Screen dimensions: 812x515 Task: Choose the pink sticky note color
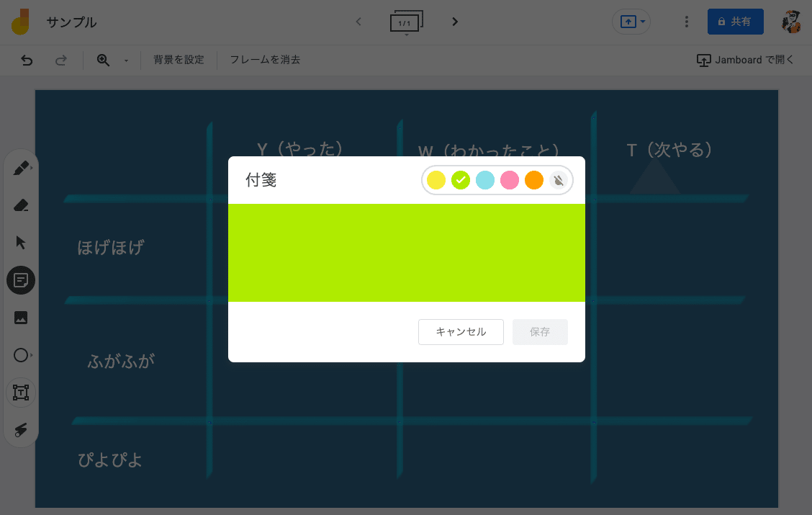510,180
